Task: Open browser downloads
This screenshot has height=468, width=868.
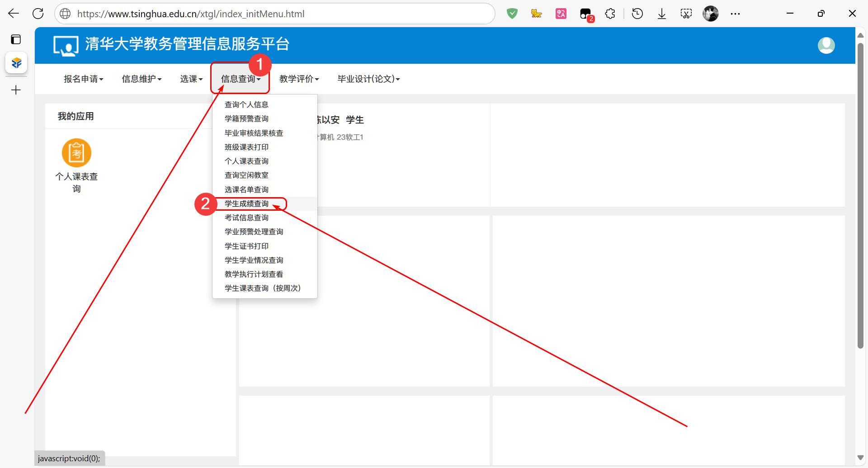Action: pos(662,14)
